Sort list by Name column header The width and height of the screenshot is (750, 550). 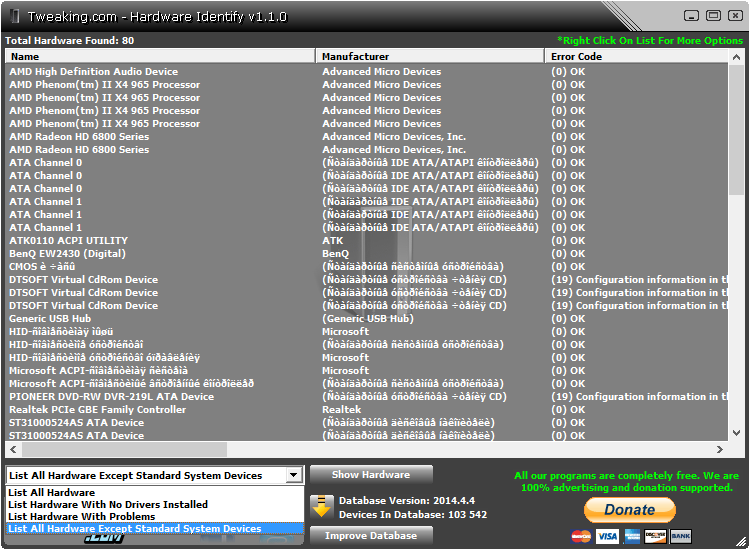[x=160, y=56]
